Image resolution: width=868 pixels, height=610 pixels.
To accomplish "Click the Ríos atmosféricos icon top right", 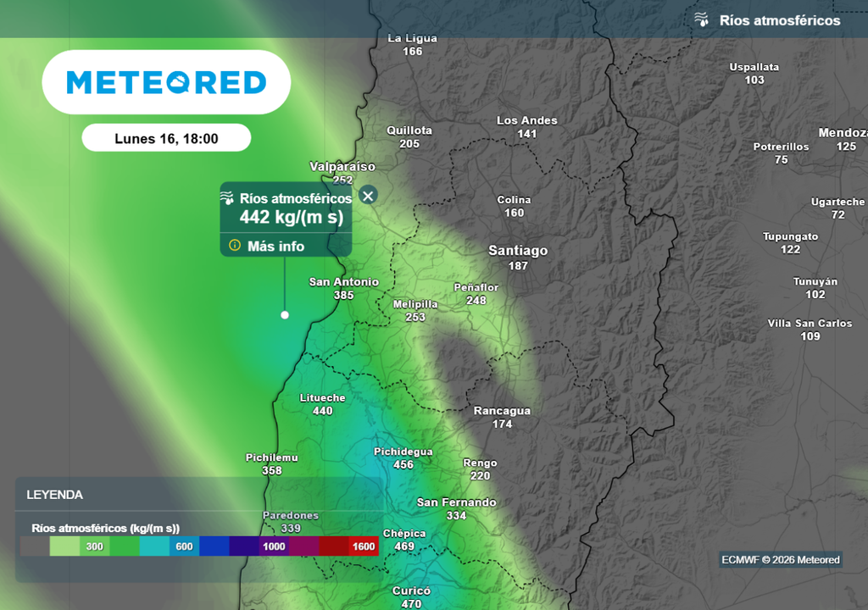I will [x=701, y=19].
